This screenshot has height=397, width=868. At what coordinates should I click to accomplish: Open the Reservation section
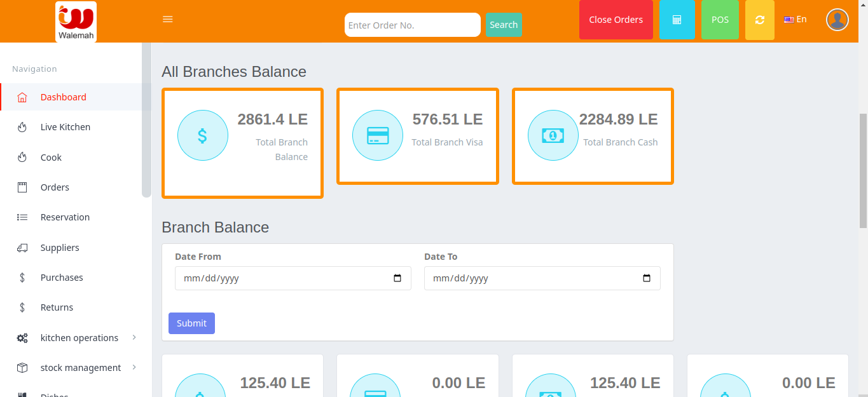[65, 217]
